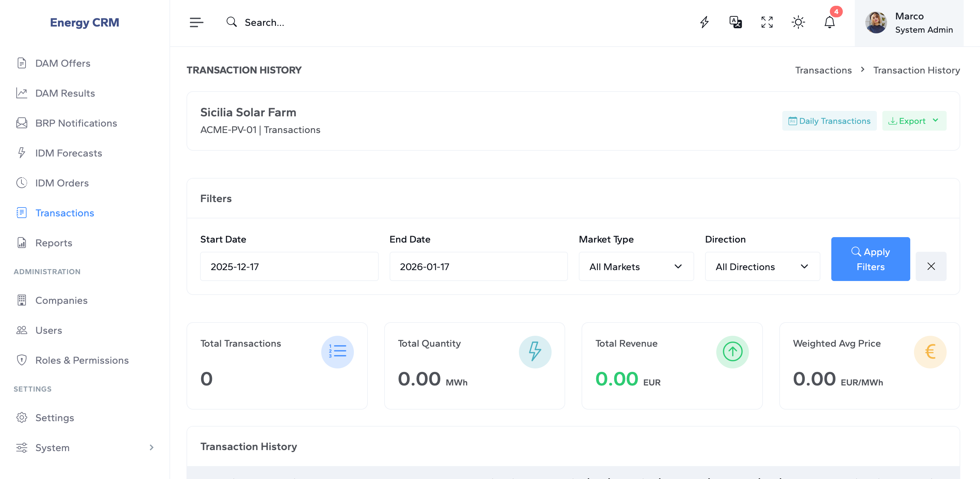Click the Start Date input field

(x=289, y=266)
